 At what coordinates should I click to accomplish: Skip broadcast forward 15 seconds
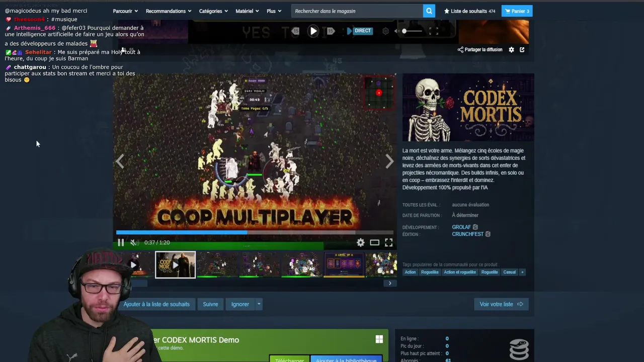point(331,31)
